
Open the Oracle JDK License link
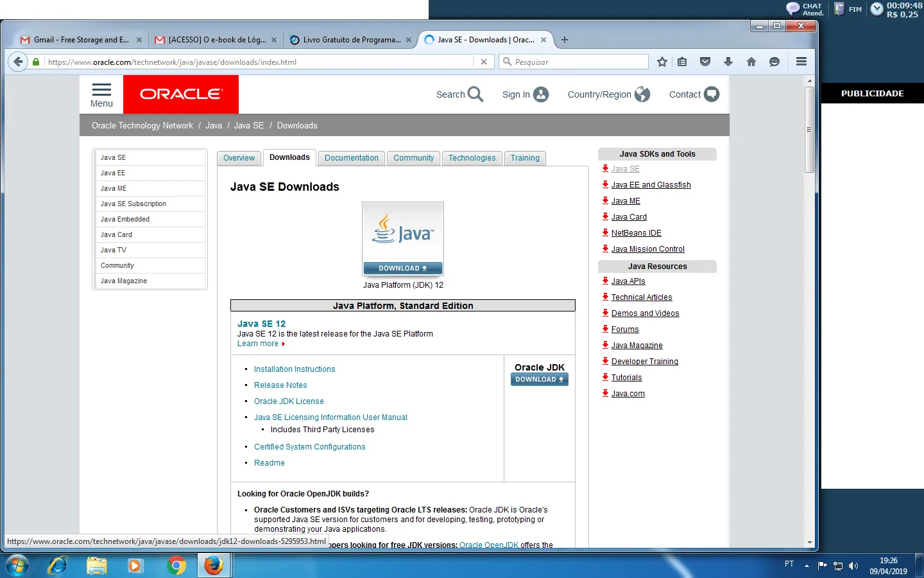pyautogui.click(x=289, y=401)
